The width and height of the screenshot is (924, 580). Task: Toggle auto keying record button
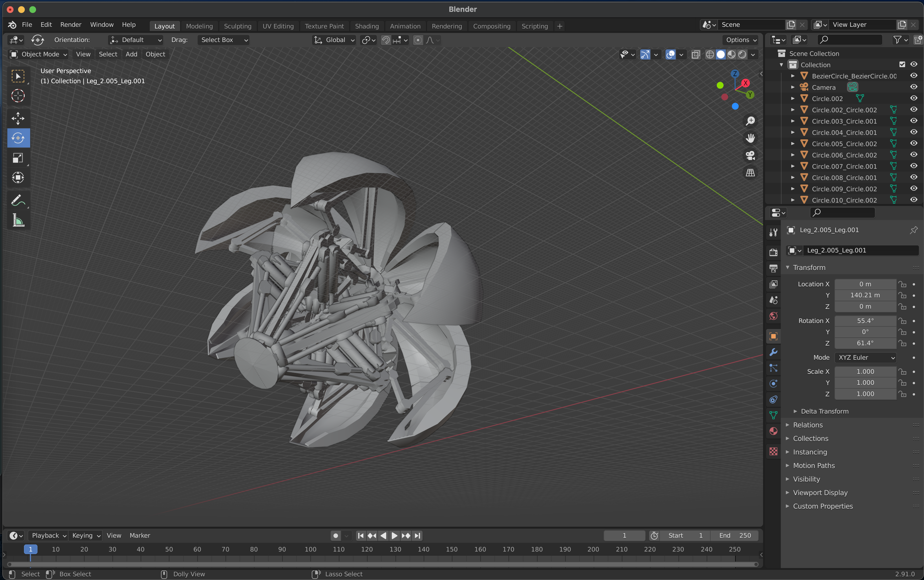pyautogui.click(x=336, y=535)
